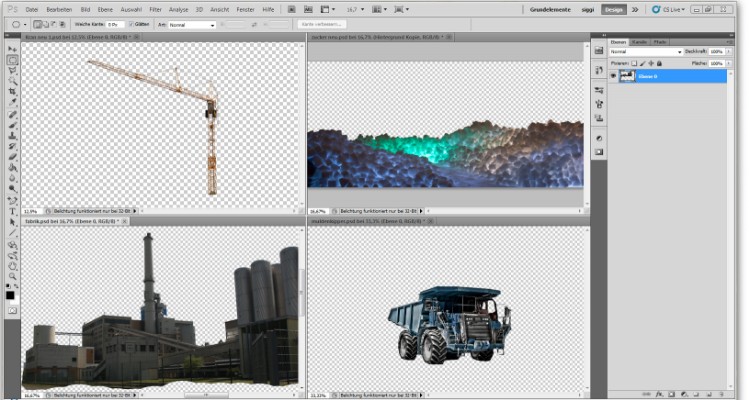
Task: Switch to the Kanäle tab
Action: 640,42
